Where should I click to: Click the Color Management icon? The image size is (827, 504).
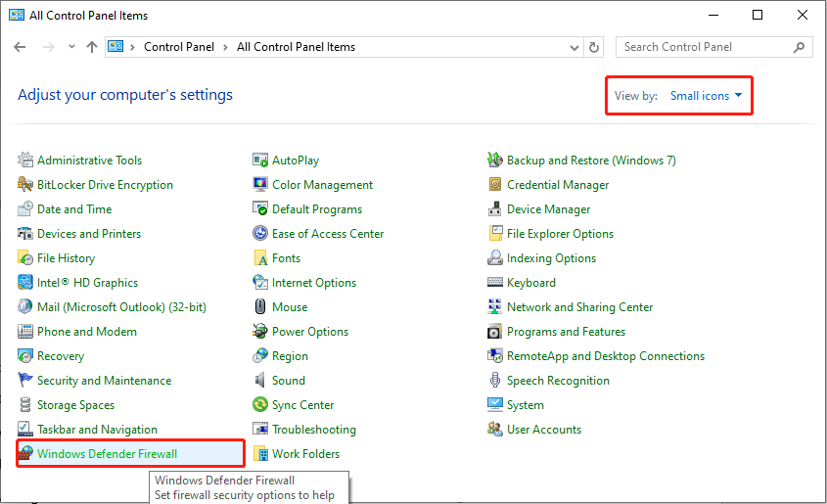[260, 185]
